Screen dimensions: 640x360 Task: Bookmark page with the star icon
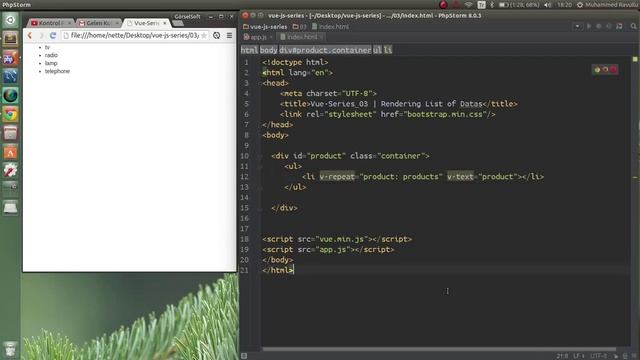[x=204, y=36]
